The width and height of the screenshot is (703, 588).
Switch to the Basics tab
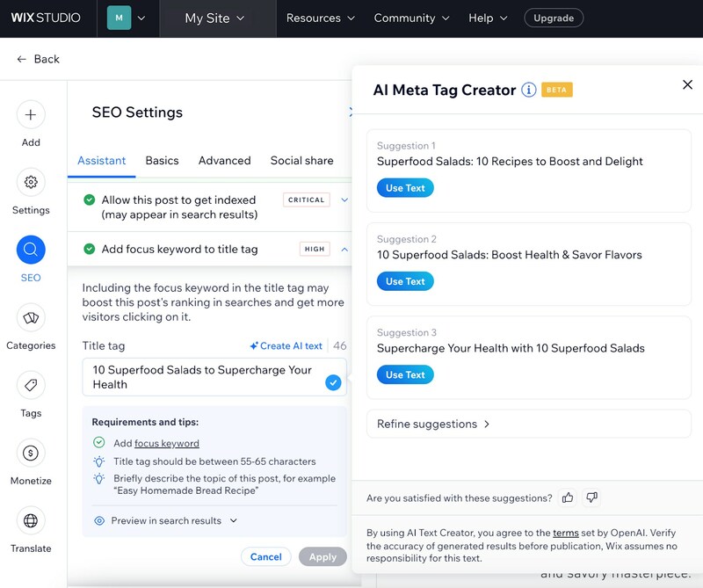coord(162,161)
